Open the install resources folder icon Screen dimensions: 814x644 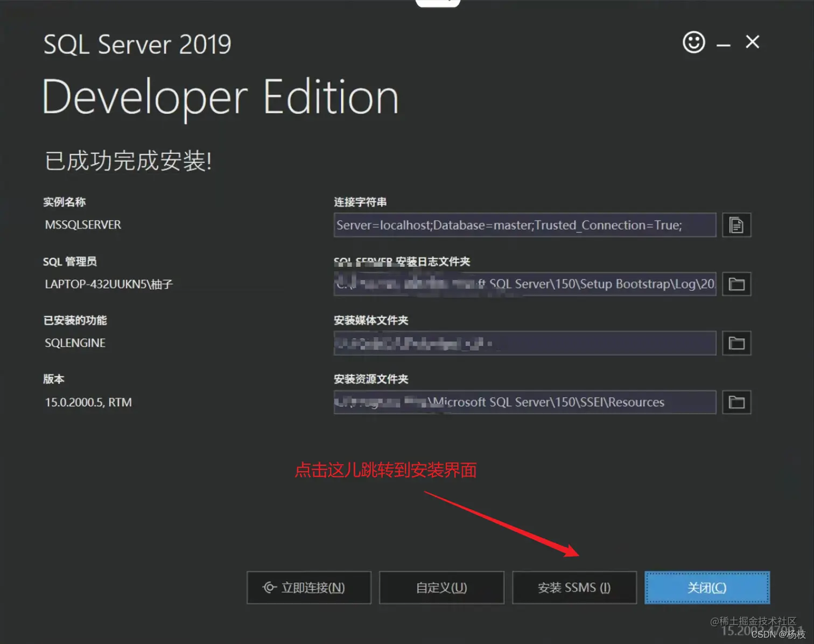pyautogui.click(x=736, y=402)
